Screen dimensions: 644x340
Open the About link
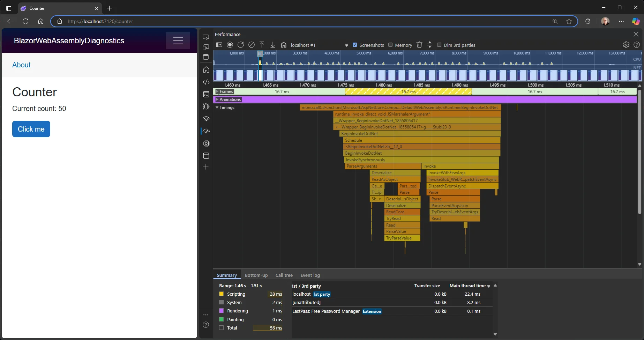(21, 65)
